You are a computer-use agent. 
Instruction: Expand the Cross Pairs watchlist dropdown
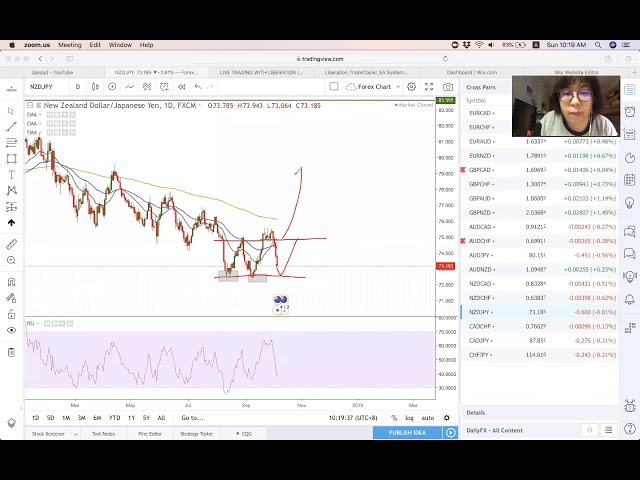point(483,87)
